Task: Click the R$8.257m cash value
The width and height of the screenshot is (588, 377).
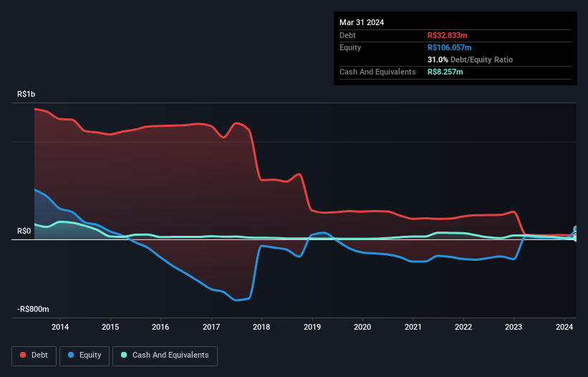Action: [445, 72]
